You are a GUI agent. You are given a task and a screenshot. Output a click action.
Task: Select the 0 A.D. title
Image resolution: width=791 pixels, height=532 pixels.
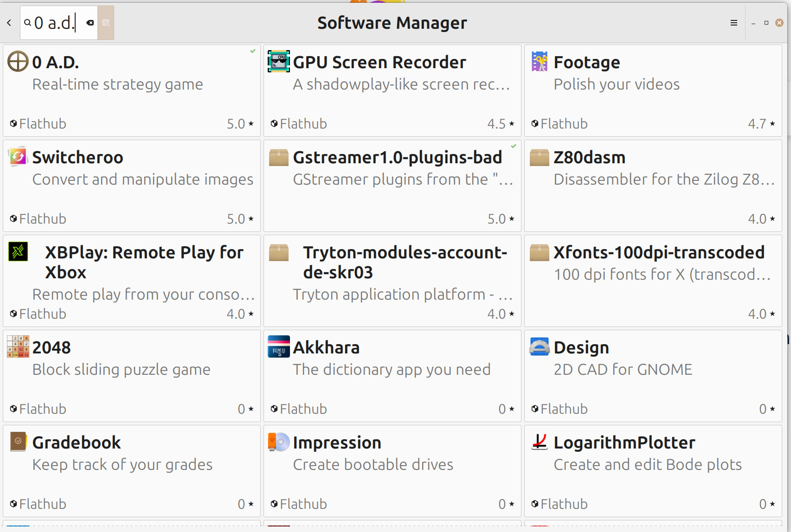point(56,62)
